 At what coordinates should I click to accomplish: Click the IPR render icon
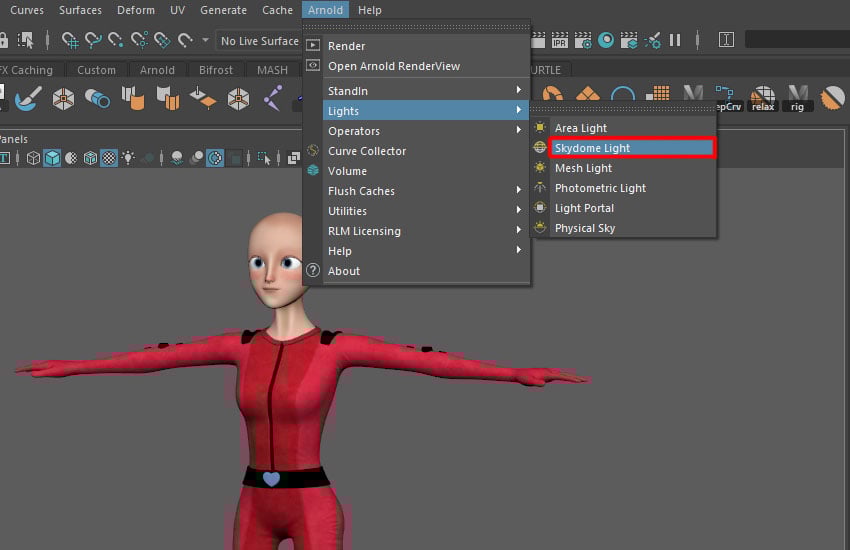click(560, 41)
